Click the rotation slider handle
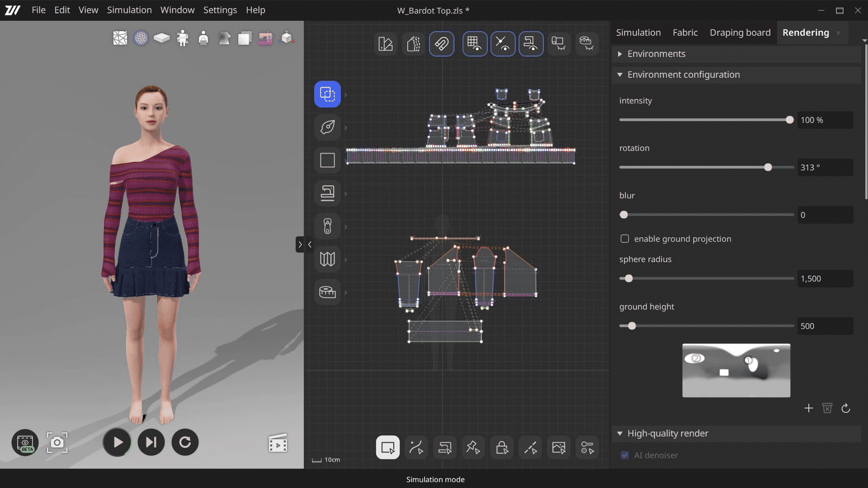868x488 pixels. pos(768,168)
